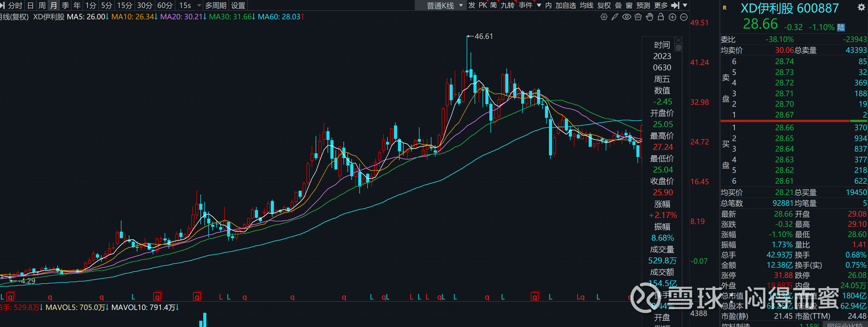Click the 4.29 low price marker
868x327 pixels.
pyautogui.click(x=28, y=281)
